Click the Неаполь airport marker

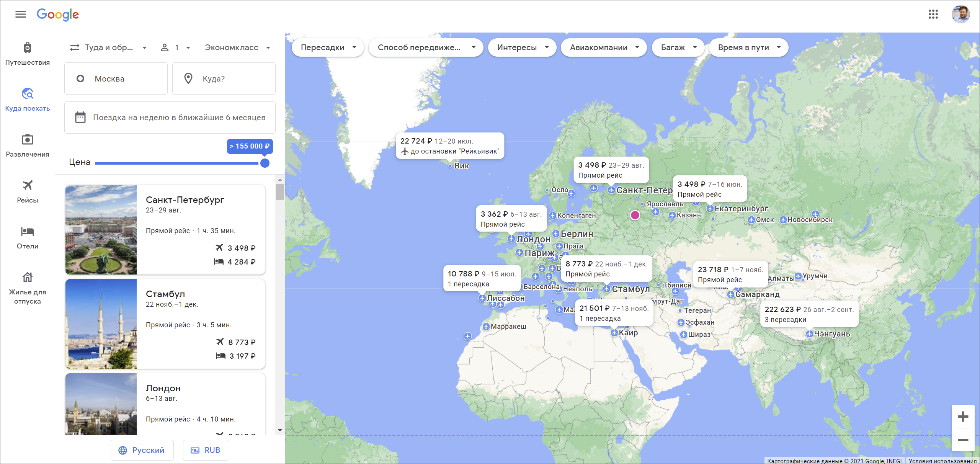pyautogui.click(x=559, y=289)
